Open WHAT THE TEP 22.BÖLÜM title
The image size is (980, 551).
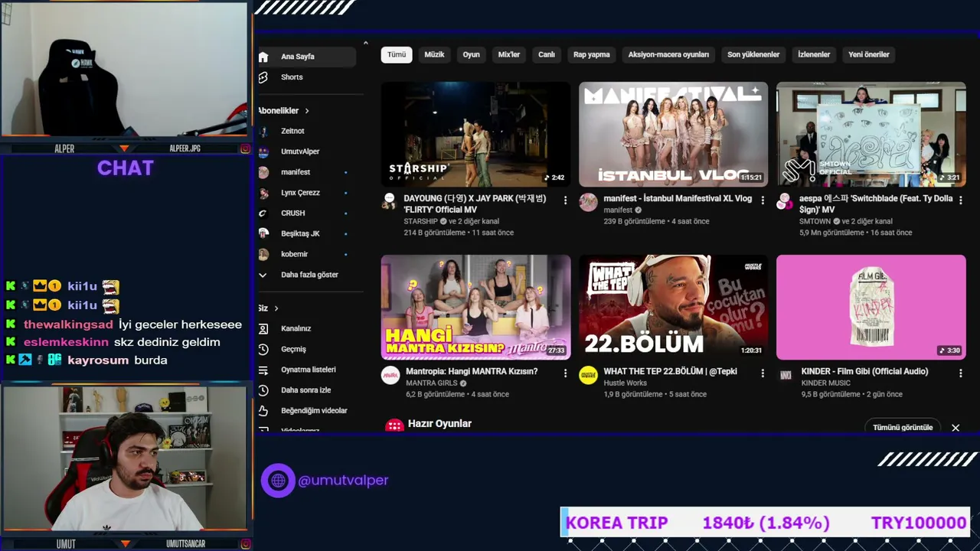671,371
